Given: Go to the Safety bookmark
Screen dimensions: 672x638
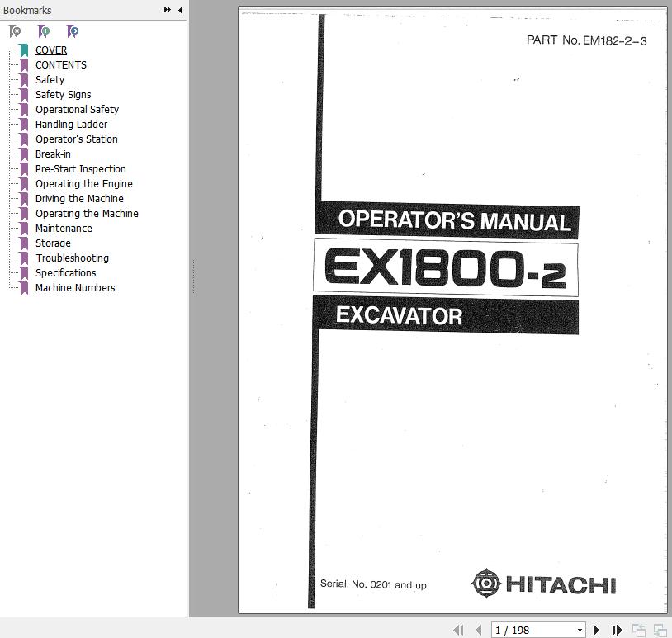Looking at the screenshot, I should 50,80.
